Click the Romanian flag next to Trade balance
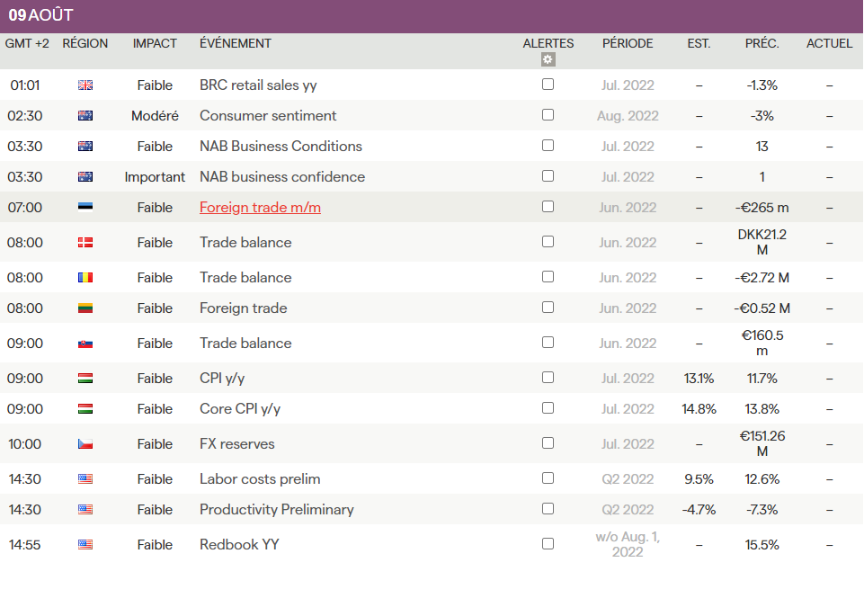The image size is (864, 616). click(85, 278)
